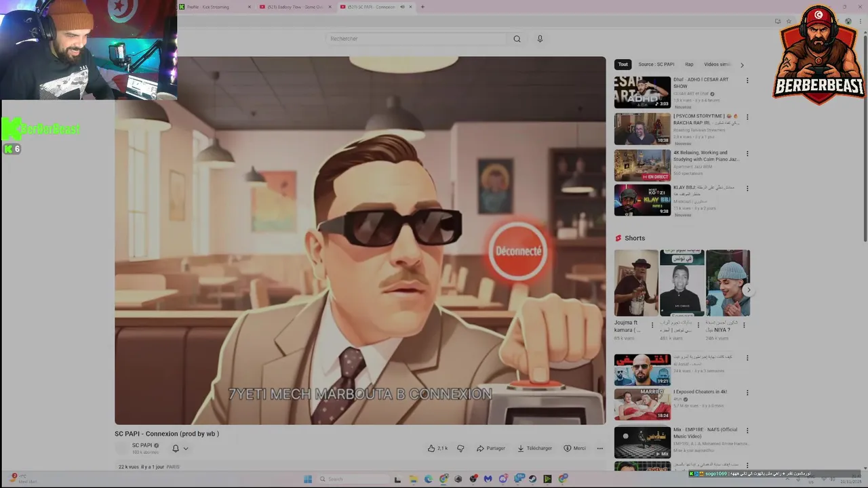
Task: Click the Windows taskbar search box
Action: click(353, 479)
